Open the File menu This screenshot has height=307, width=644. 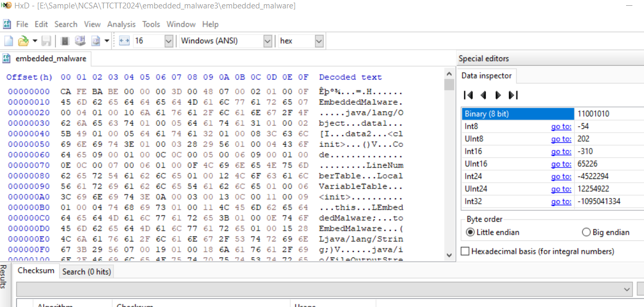(22, 24)
